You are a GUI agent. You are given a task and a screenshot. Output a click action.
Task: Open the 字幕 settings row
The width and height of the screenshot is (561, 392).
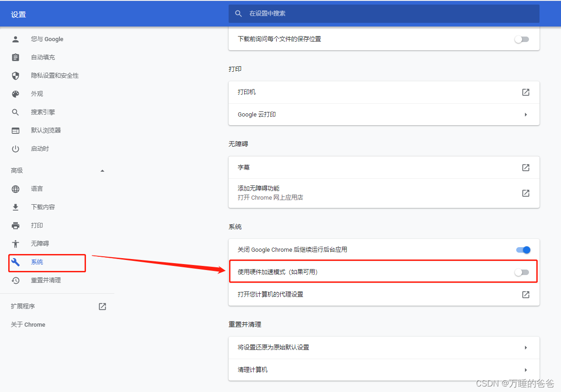click(384, 168)
